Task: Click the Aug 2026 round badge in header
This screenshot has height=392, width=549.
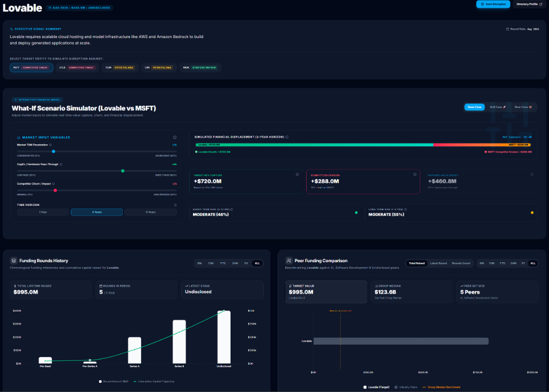Action: click(79, 8)
